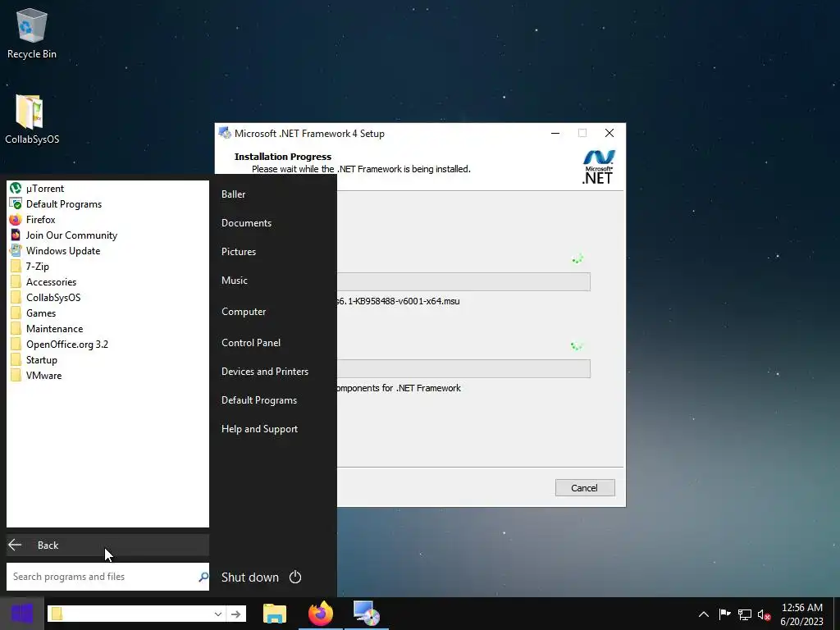Click the muted volume tray icon
The height and width of the screenshot is (630, 840).
(x=764, y=614)
